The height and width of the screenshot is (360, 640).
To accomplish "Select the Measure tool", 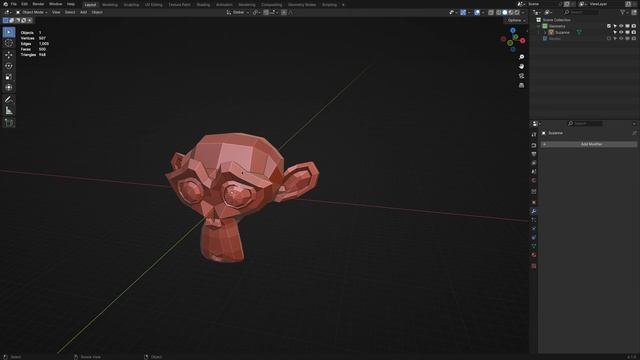I will 9,111.
